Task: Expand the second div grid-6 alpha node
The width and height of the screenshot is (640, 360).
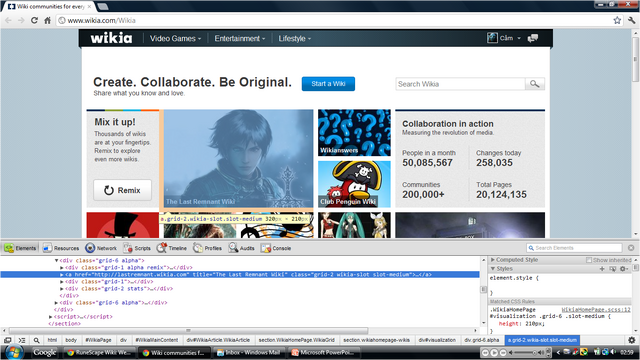Action: tap(56, 303)
